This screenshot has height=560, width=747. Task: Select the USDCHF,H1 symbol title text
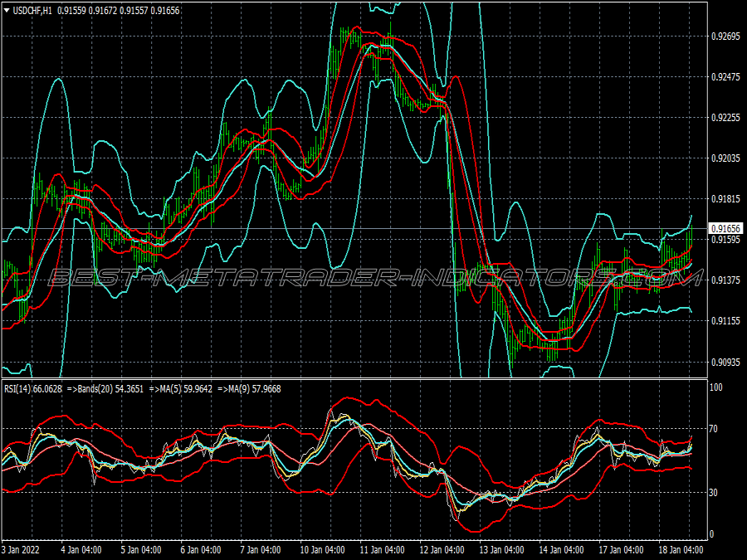(x=32, y=11)
